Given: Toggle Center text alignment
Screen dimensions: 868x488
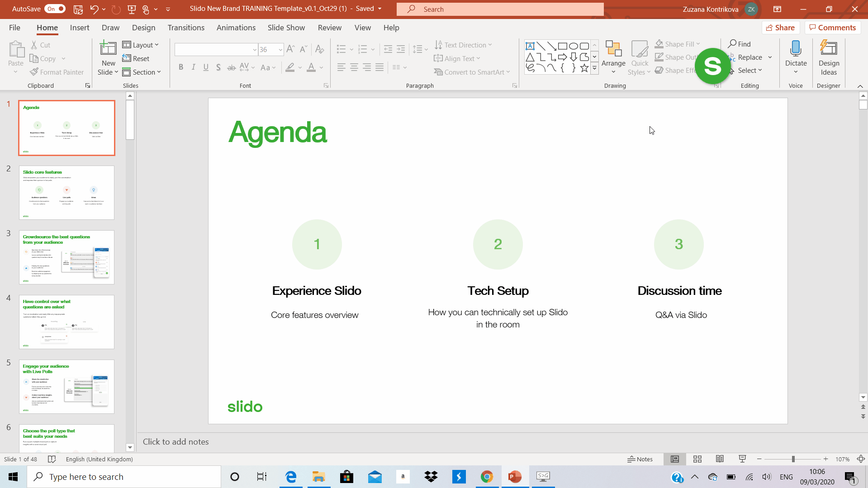Looking at the screenshot, I should [x=354, y=67].
